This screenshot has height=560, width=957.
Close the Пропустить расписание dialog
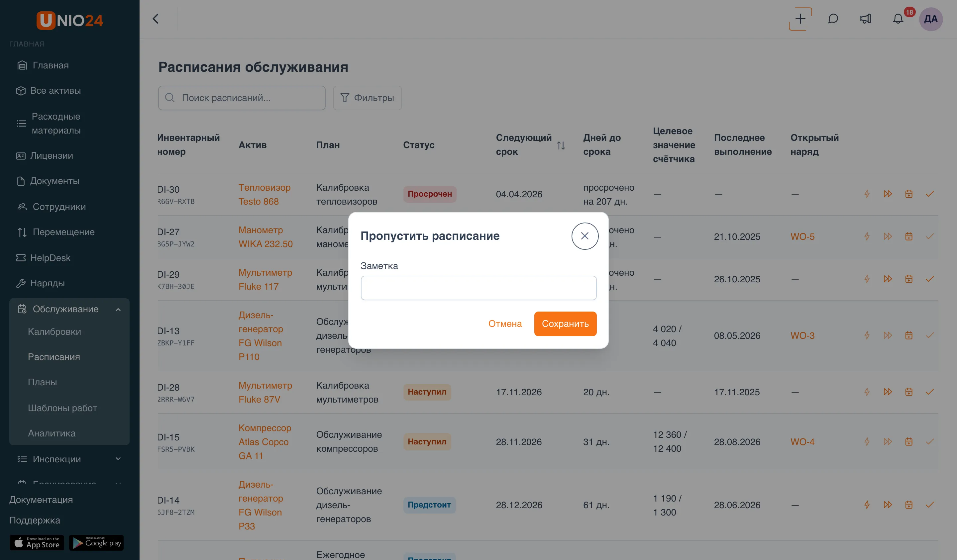(585, 236)
